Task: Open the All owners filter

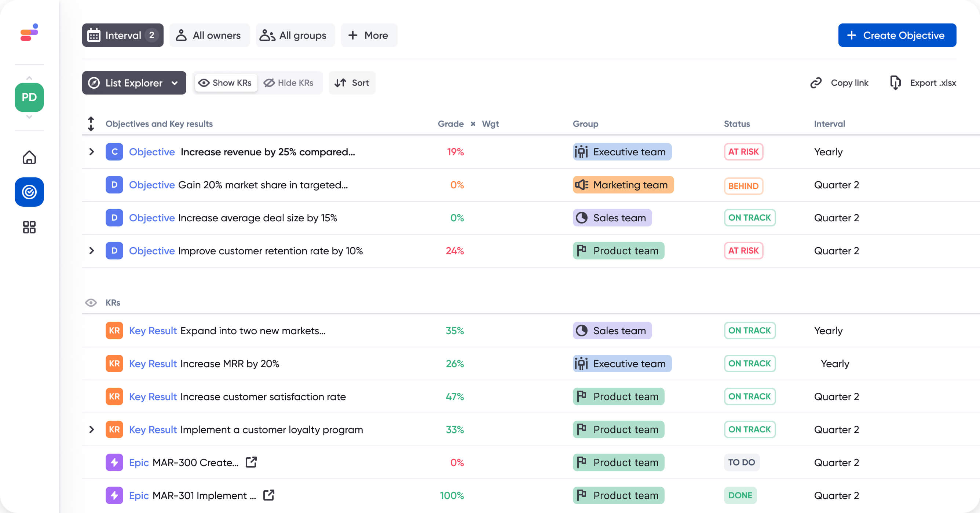Action: tap(209, 35)
